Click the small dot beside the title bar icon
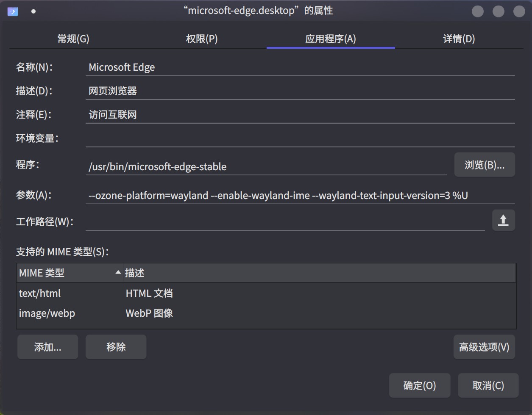 tap(33, 11)
